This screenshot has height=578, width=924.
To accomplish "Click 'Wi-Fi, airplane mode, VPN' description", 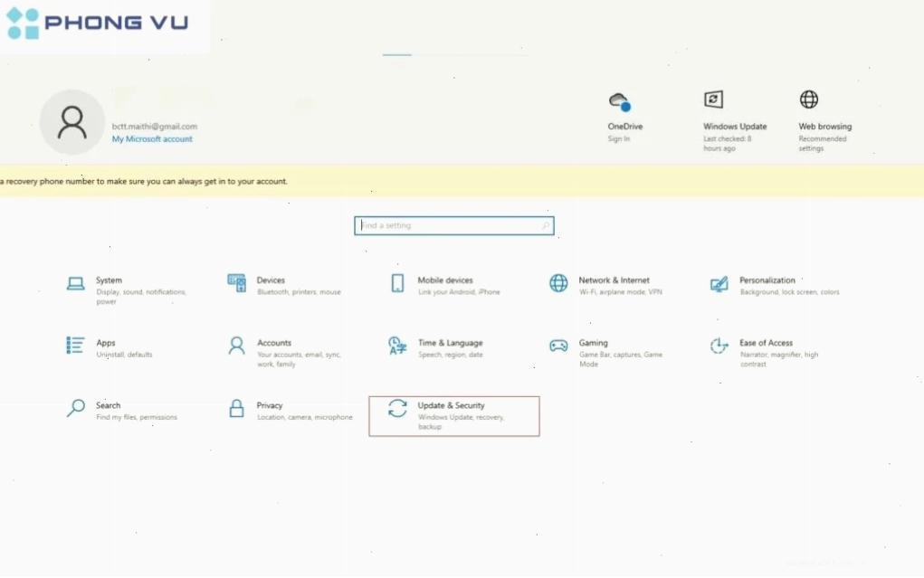I will tap(621, 292).
